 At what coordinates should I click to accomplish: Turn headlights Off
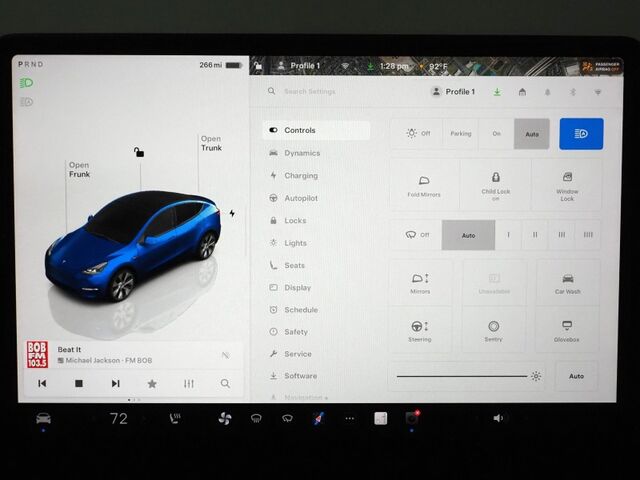point(417,133)
